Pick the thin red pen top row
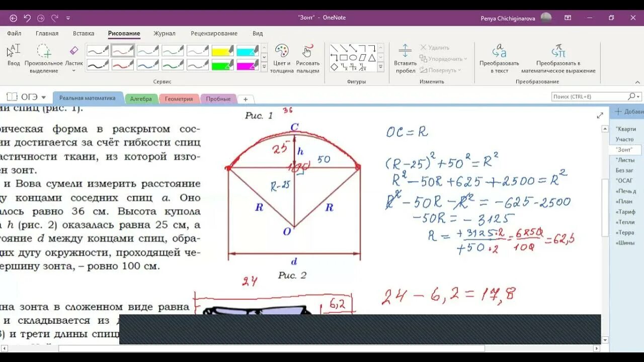644x362 pixels. point(123,51)
